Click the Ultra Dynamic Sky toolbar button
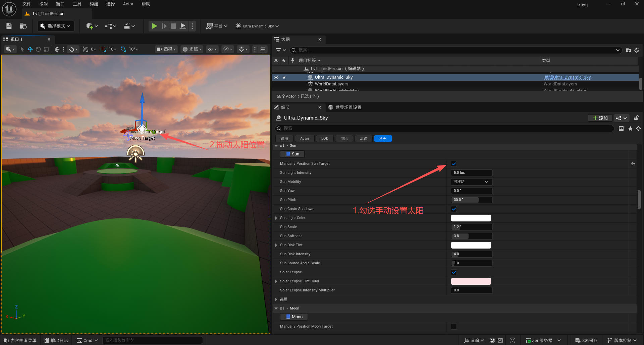 (257, 26)
